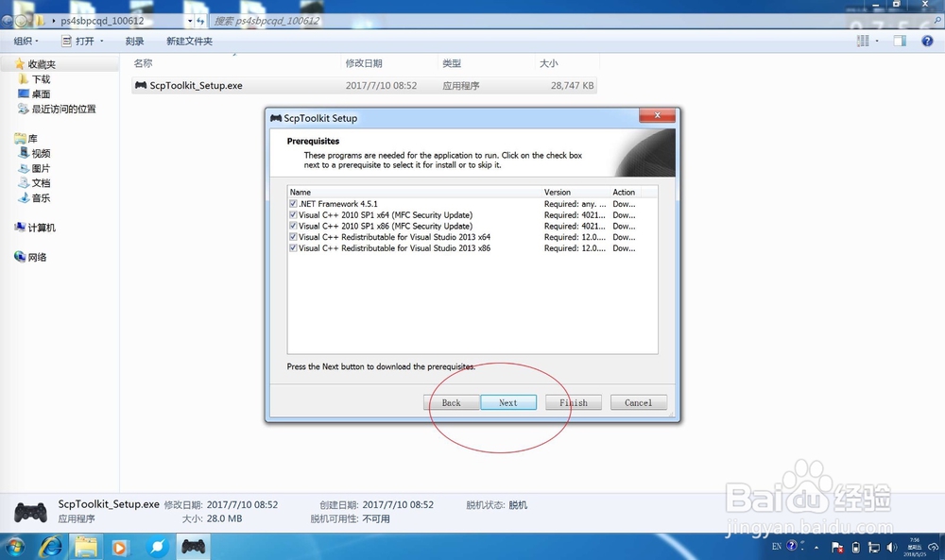Click the change view icon in Explorer

click(863, 41)
